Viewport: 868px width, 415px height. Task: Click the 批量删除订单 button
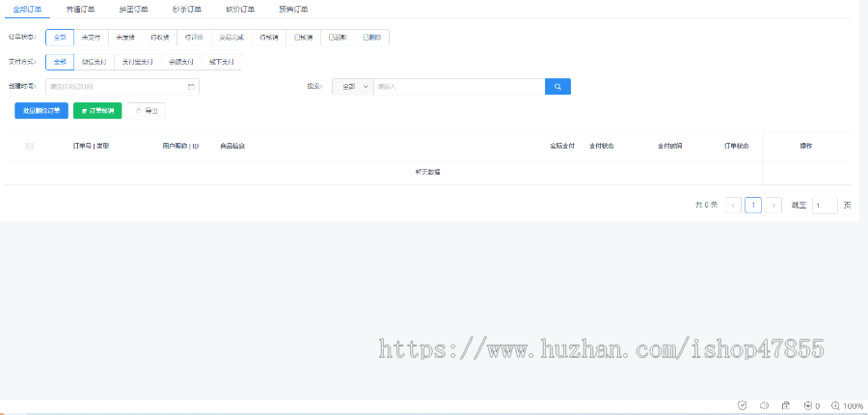(x=41, y=111)
